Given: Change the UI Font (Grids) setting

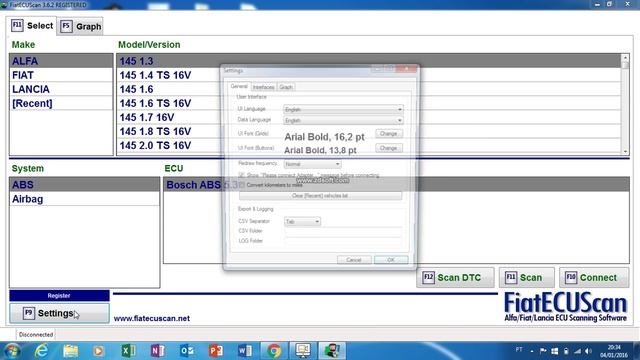Looking at the screenshot, I should coord(389,133).
